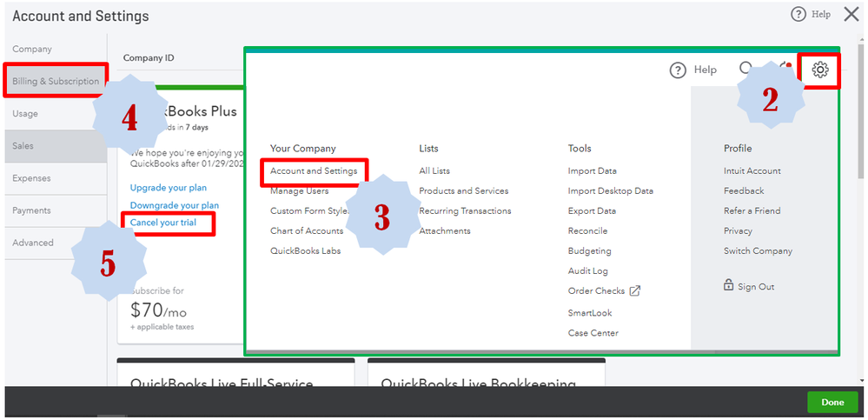Viewport: 868px width, 420px height.
Task: Open the QuickBooks Live Bookkeeping card
Action: [x=487, y=372]
